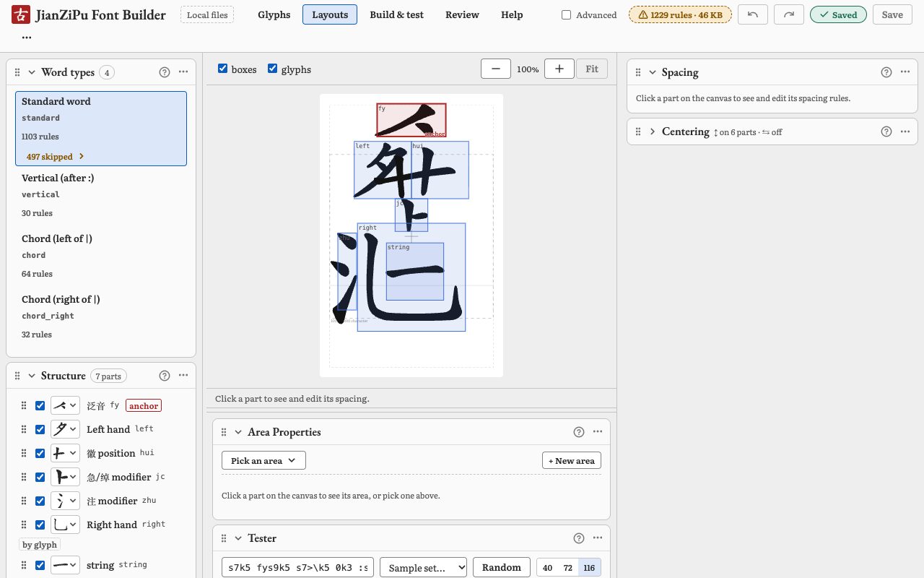This screenshot has height=578, width=924.
Task: Zoom in the canvas with plus
Action: point(559,69)
